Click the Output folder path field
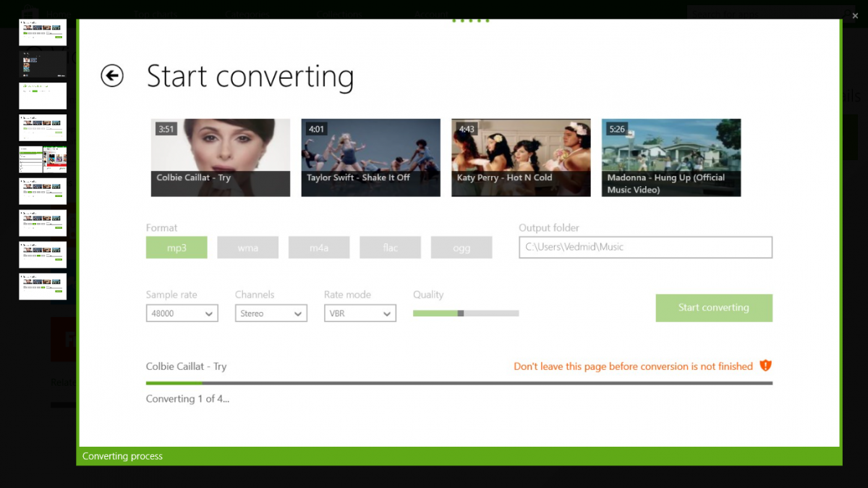Image resolution: width=868 pixels, height=488 pixels. pos(645,247)
